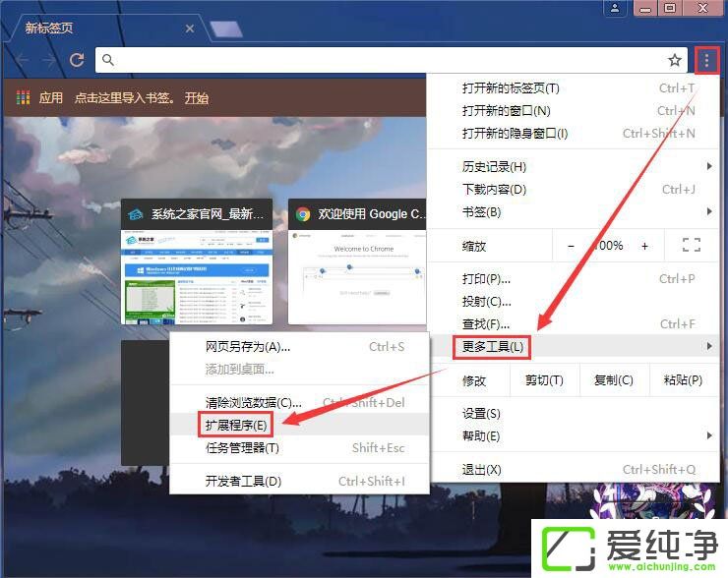Increase zoom with the plus button
The image size is (728, 578).
pos(645,246)
